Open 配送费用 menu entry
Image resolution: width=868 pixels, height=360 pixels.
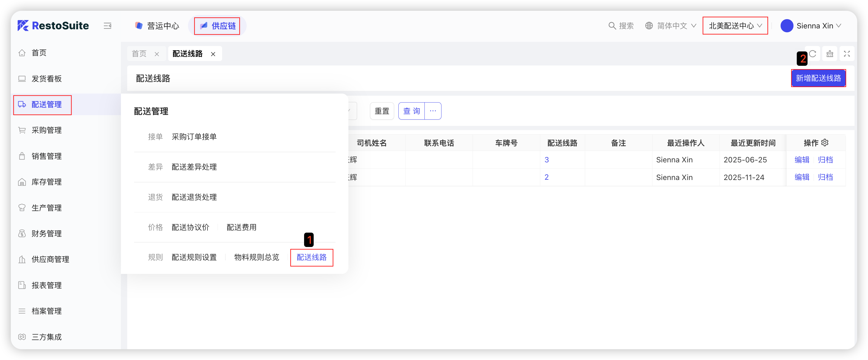click(241, 227)
